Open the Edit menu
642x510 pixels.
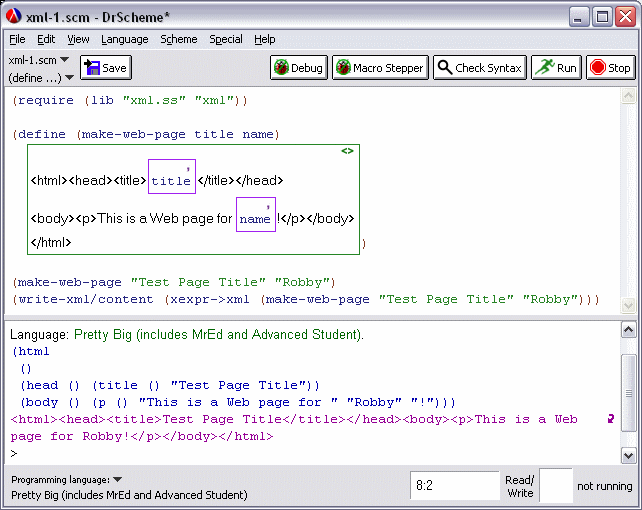point(46,39)
